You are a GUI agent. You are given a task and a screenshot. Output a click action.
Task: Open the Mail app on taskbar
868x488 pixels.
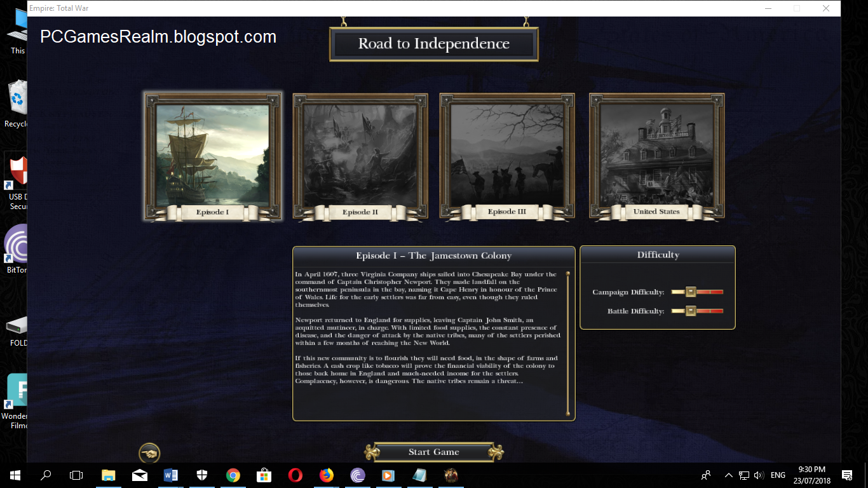point(140,475)
